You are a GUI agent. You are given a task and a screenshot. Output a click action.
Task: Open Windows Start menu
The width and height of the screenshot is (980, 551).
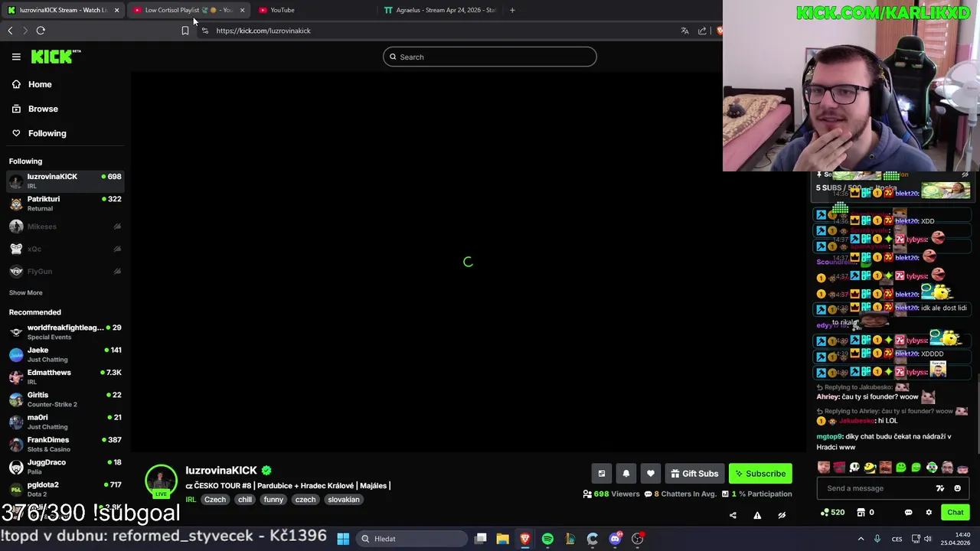(343, 539)
